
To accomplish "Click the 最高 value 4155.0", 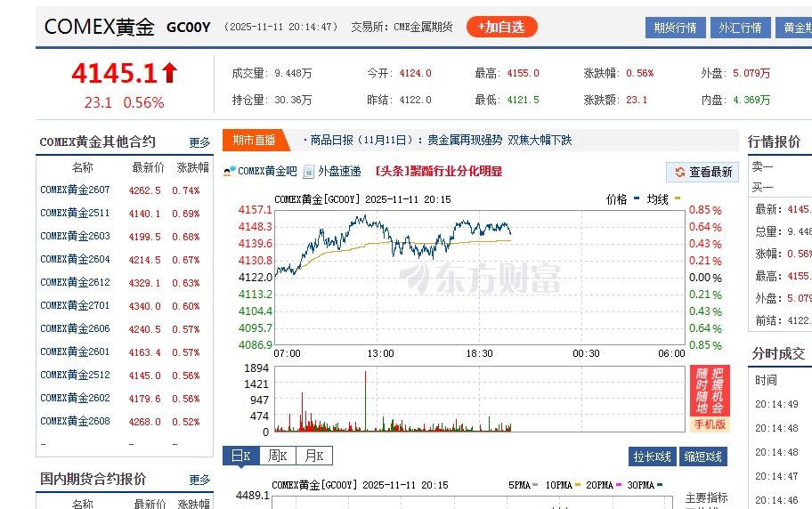I will point(523,74).
